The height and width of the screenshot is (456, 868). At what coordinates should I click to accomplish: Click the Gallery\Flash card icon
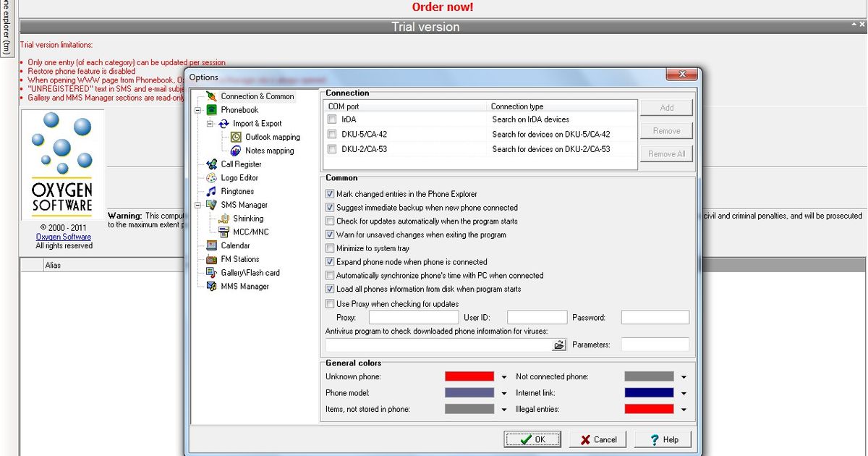pyautogui.click(x=211, y=273)
